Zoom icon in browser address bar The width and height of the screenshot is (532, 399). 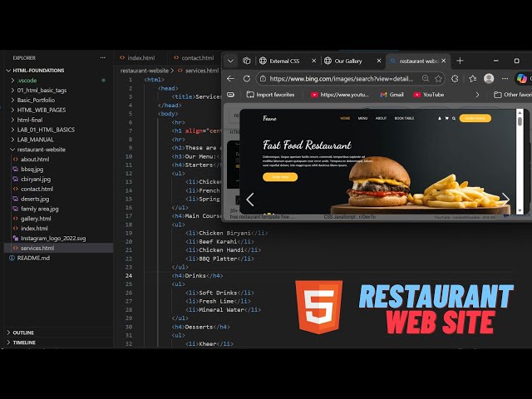425,79
